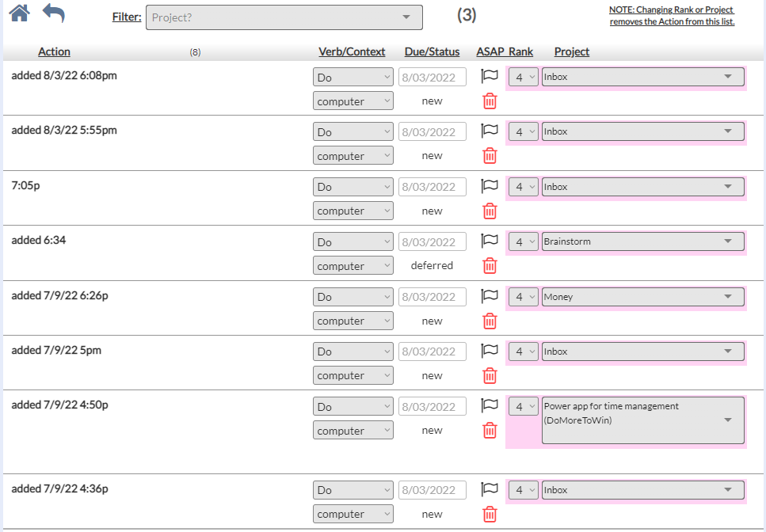Click the back arrow icon
766x532 pixels.
pyautogui.click(x=53, y=13)
